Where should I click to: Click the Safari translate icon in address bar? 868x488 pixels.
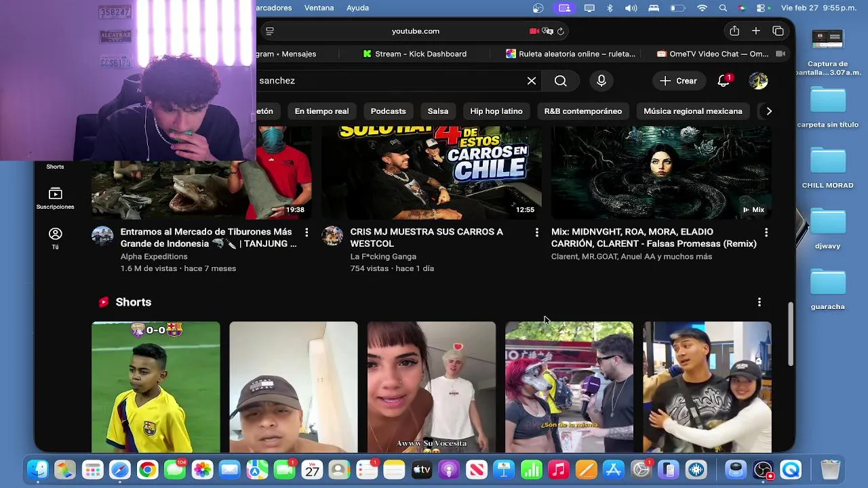coord(548,31)
